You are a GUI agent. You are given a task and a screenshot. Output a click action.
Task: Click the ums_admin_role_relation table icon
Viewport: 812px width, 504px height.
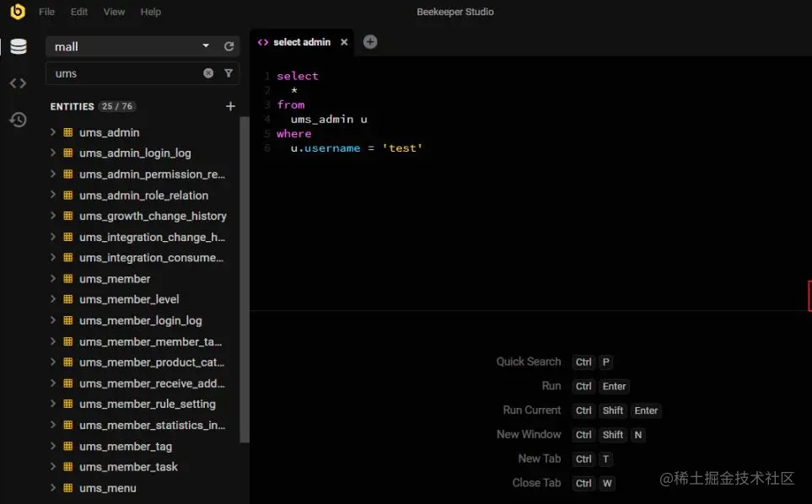tap(67, 195)
